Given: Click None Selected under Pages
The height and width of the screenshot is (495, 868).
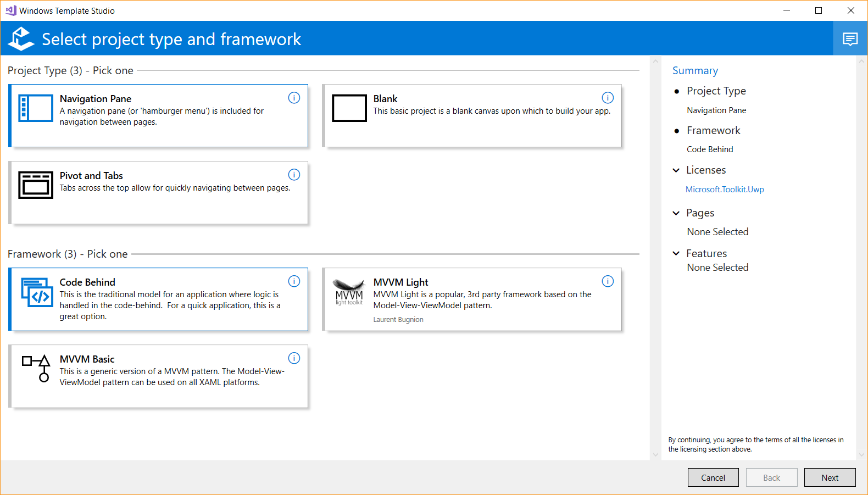Looking at the screenshot, I should pyautogui.click(x=717, y=232).
